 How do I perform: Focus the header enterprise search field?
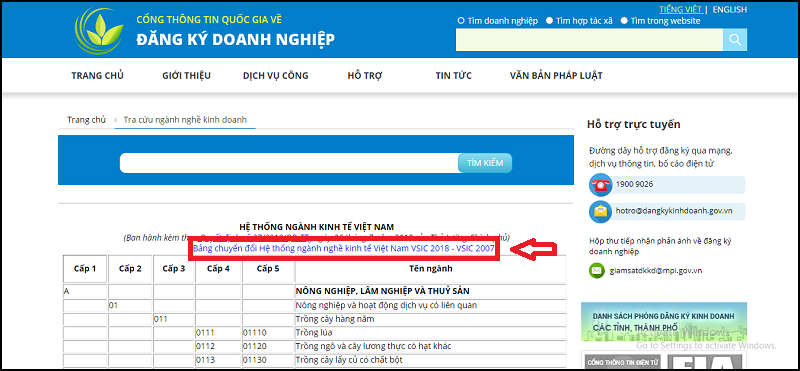point(589,40)
